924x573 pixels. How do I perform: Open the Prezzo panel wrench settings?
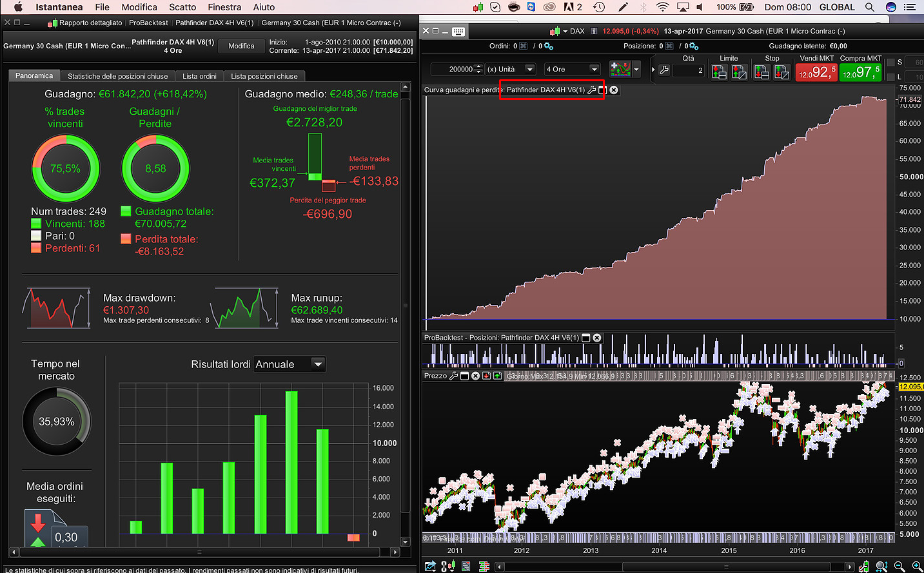453,376
